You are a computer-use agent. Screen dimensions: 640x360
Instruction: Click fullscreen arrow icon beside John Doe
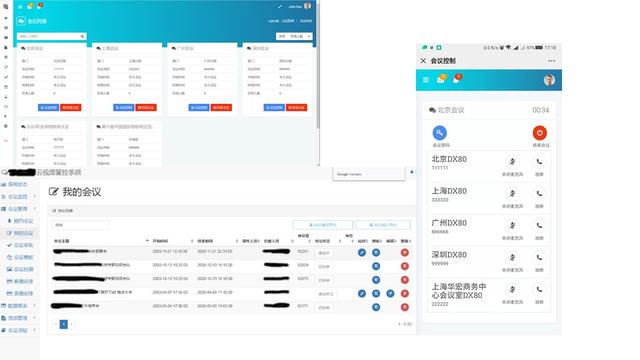(x=280, y=7)
